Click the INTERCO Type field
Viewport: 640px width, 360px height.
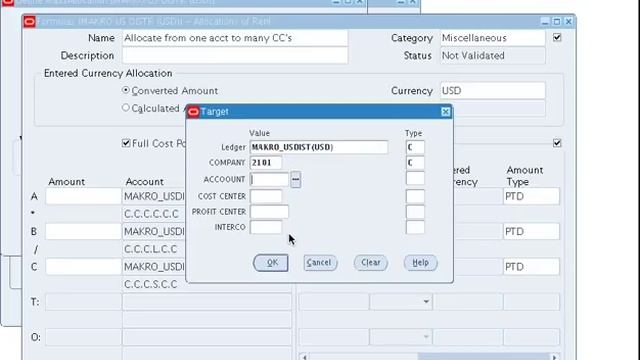click(415, 227)
